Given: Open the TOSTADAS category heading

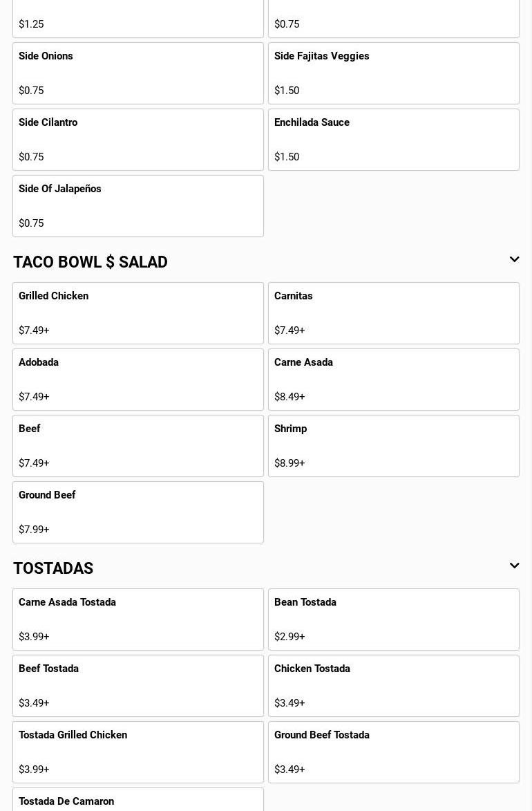Looking at the screenshot, I should (x=53, y=568).
